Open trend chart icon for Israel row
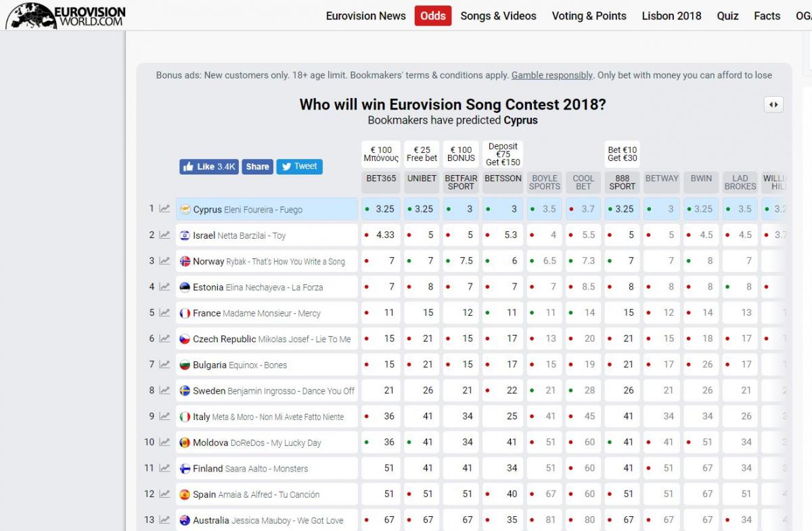The height and width of the screenshot is (531, 812). coord(164,235)
